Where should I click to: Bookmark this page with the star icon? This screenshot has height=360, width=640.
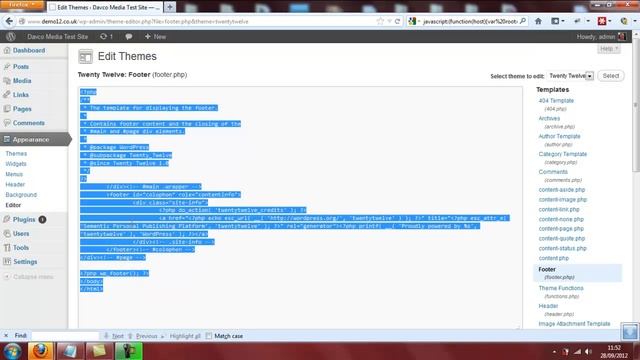[x=380, y=21]
